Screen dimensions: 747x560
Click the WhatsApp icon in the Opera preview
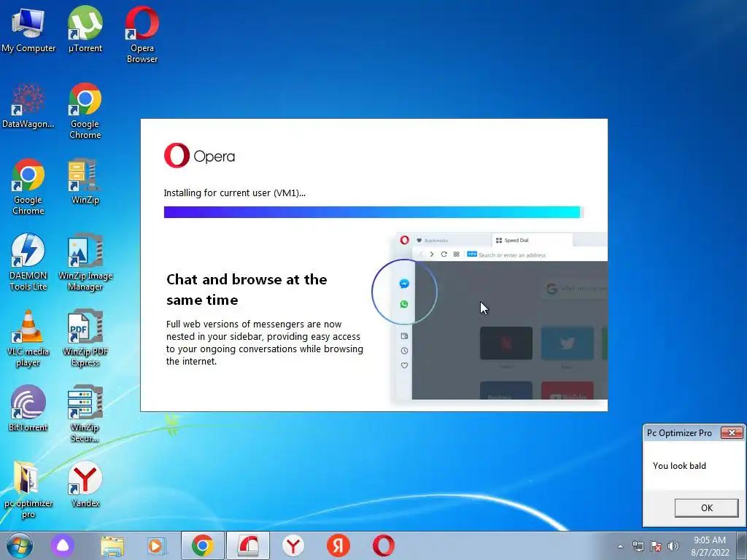(x=404, y=304)
